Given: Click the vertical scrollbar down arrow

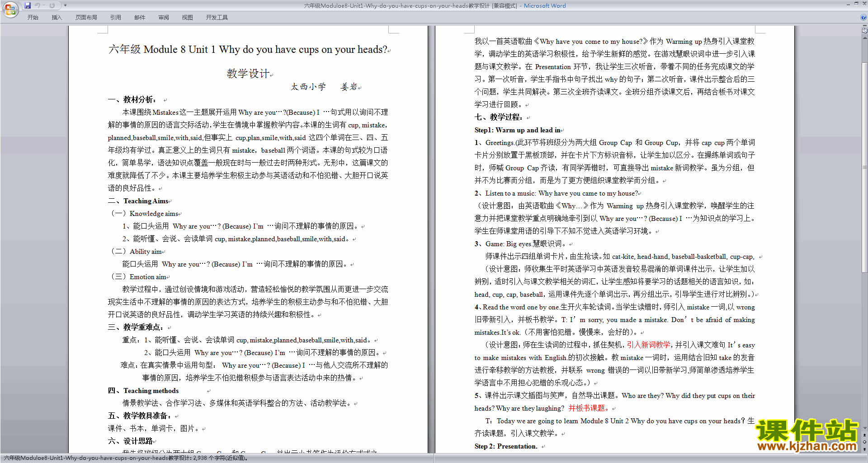Looking at the screenshot, I should tap(864, 428).
